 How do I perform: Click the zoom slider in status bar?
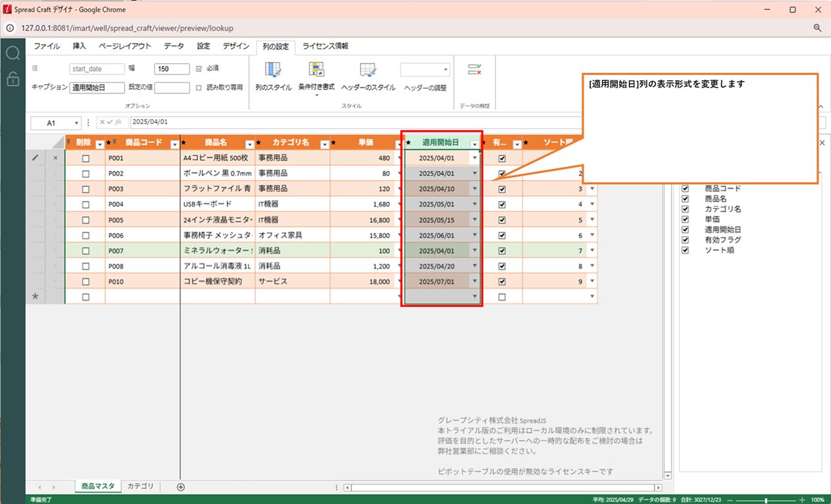coord(765,500)
